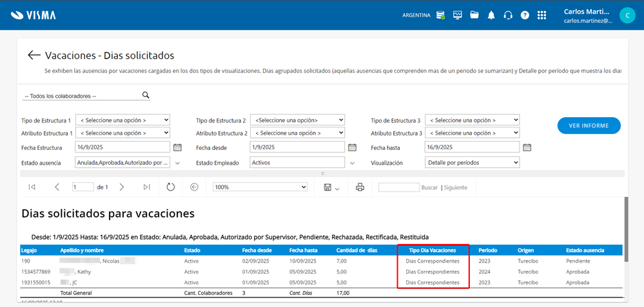Click Tipo Dia Vacaciones column header
Screen dimensions: 644x307
pos(433,250)
